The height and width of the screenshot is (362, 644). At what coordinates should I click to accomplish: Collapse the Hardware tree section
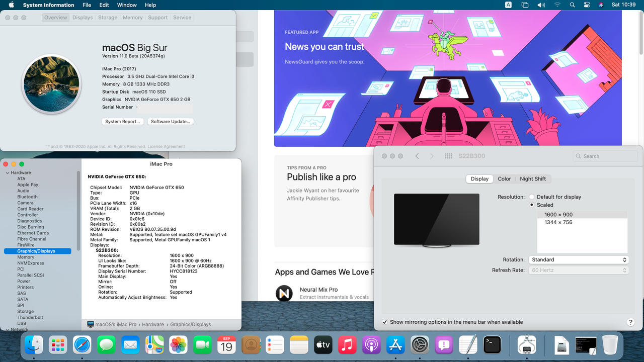(7, 173)
